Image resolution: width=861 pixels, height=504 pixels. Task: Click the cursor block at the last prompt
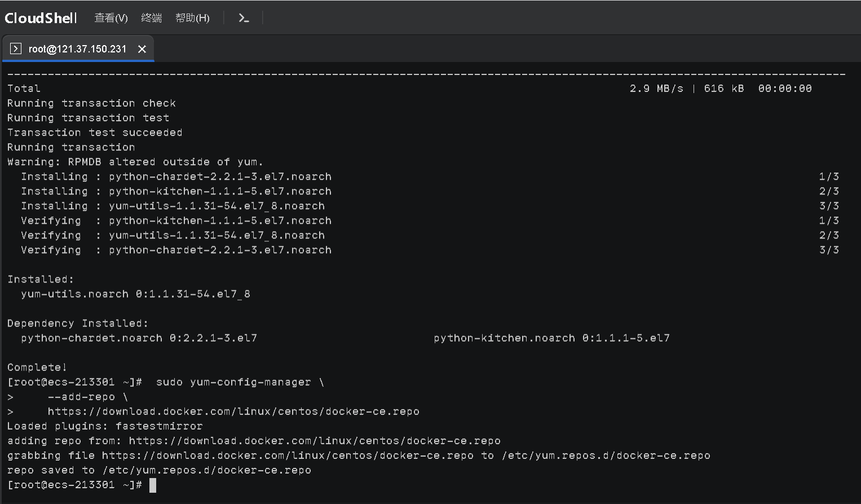[x=153, y=485]
